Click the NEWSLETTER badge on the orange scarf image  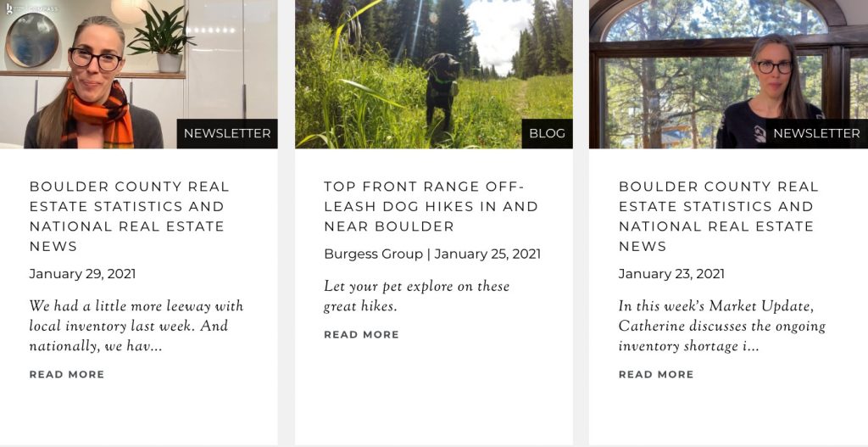[x=227, y=133]
